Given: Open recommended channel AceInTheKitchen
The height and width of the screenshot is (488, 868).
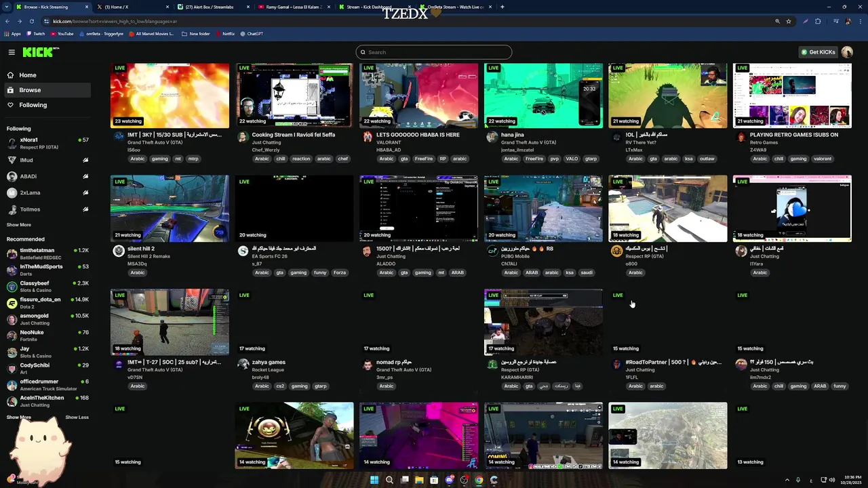Looking at the screenshot, I should pos(47,401).
